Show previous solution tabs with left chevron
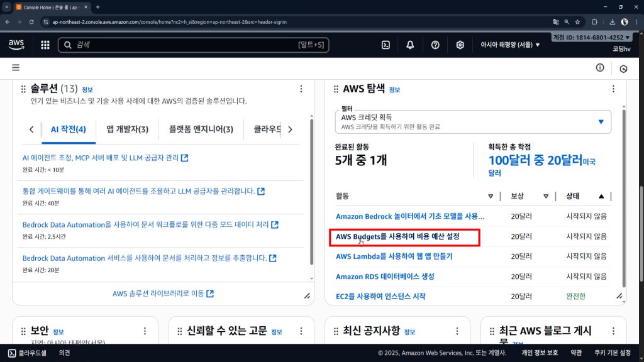The image size is (644, 362). [x=31, y=129]
